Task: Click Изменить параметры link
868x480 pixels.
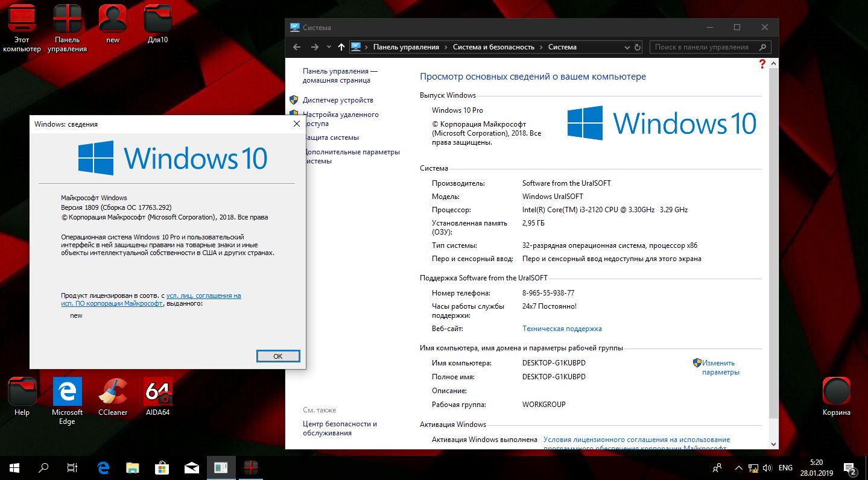Action: (720, 368)
